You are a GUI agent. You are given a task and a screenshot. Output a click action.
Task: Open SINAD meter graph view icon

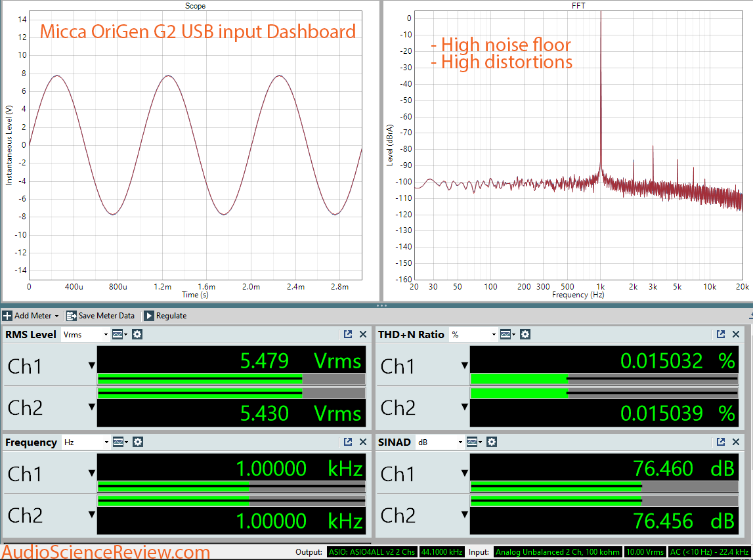point(474,442)
